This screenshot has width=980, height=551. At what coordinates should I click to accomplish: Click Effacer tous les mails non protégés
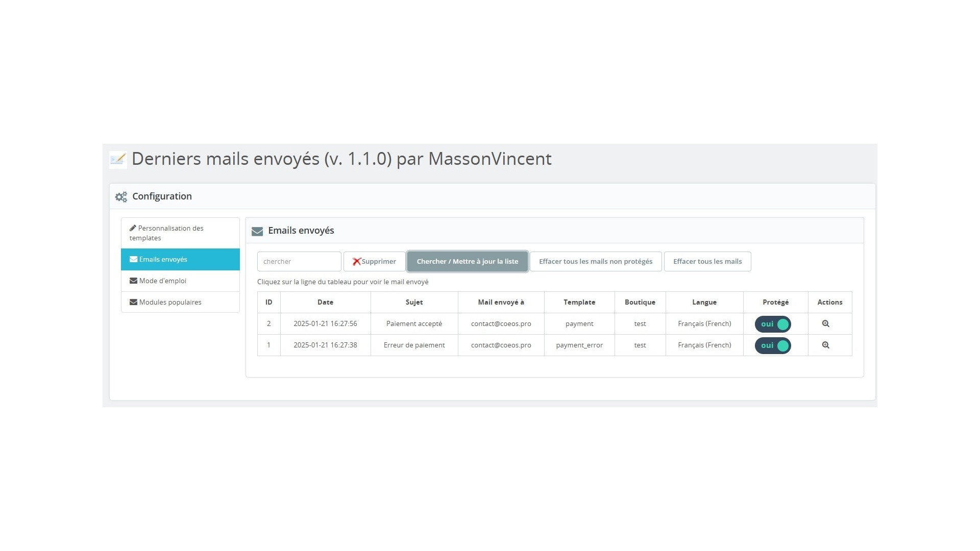pos(595,261)
